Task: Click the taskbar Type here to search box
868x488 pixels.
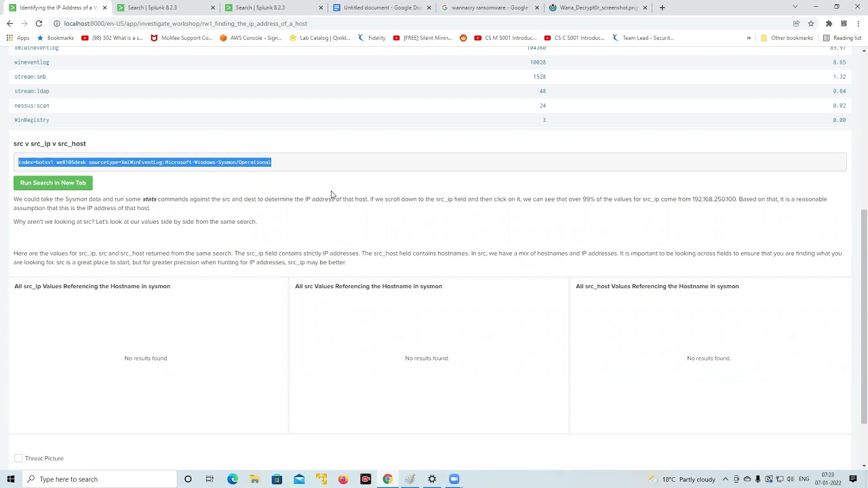Action: [98, 479]
